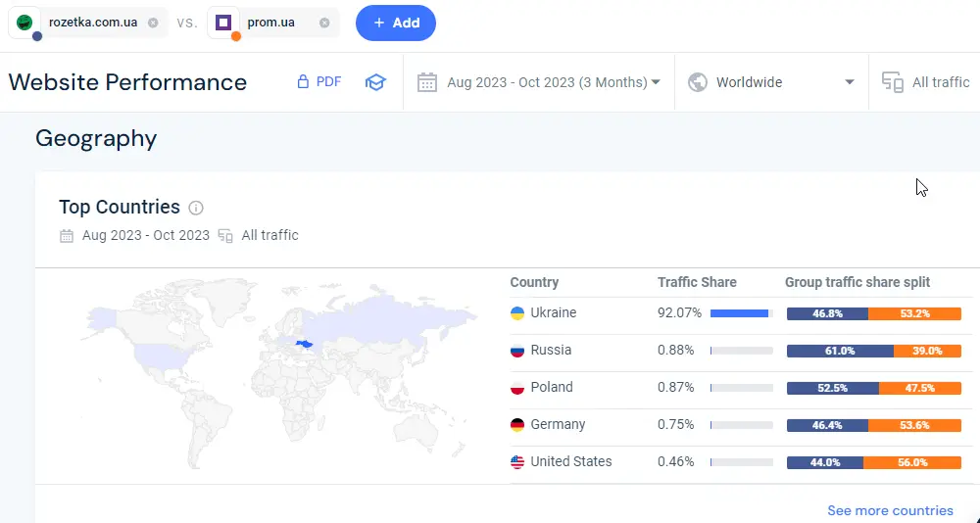Click Russia flag icon in table

(516, 351)
